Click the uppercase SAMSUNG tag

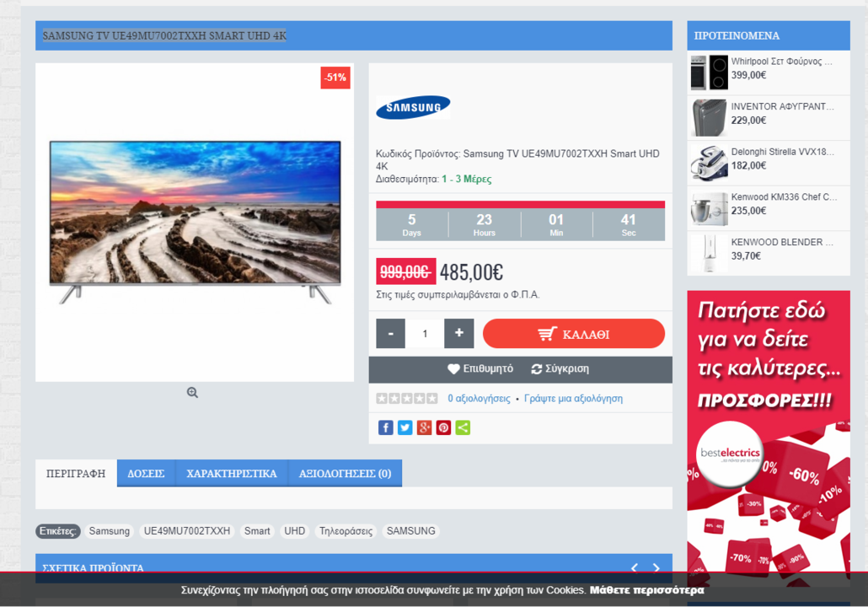point(410,531)
